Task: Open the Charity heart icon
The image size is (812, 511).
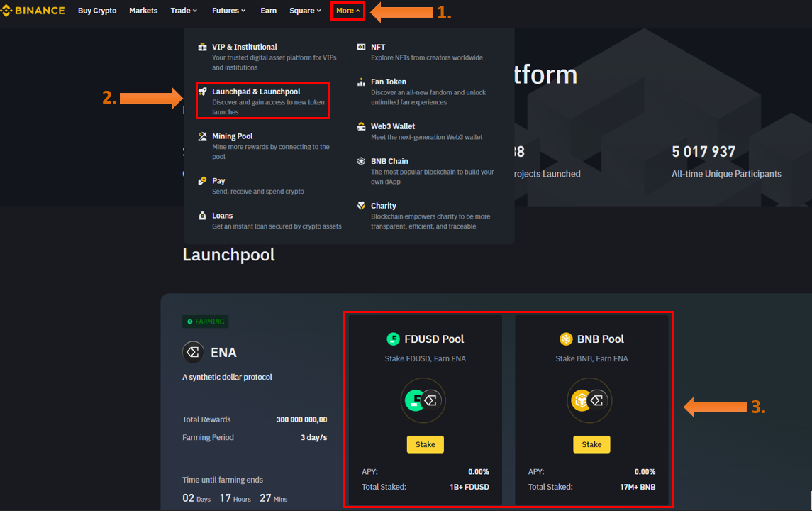Action: [361, 206]
